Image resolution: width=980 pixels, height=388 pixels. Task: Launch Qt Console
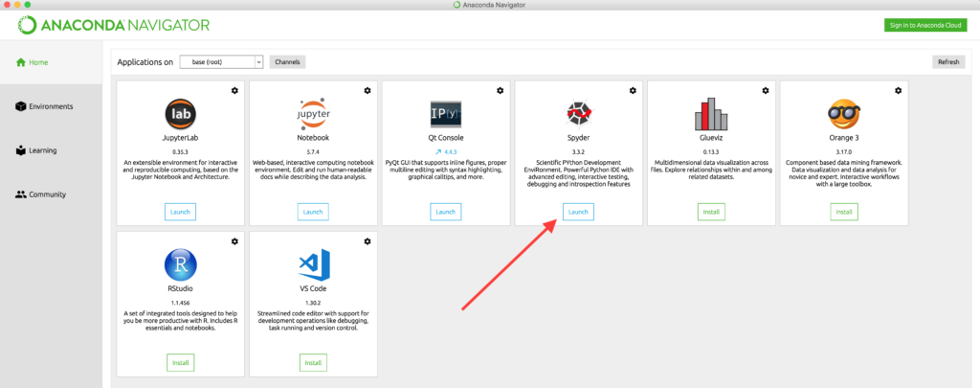tap(446, 212)
